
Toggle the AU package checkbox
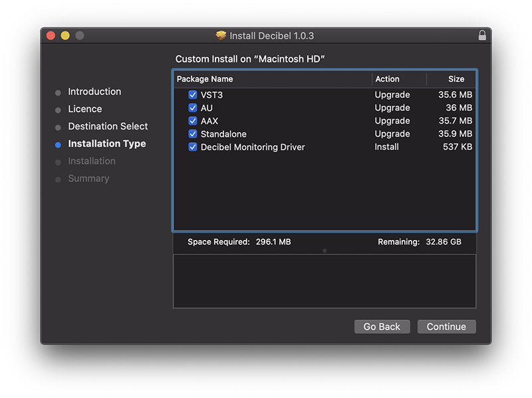(193, 108)
